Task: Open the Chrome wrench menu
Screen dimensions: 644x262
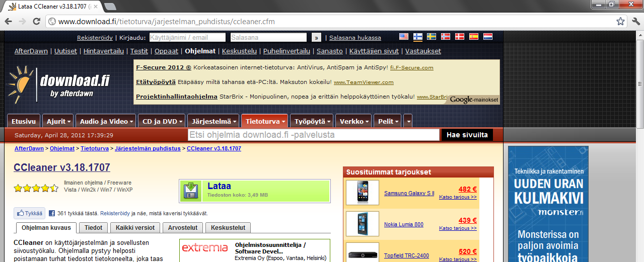Action: [635, 22]
